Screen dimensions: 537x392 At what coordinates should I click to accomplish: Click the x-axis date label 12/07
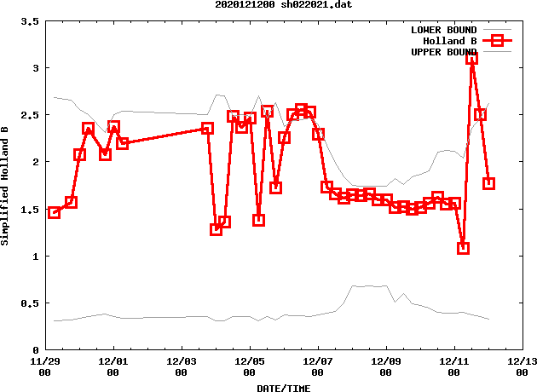point(317,361)
